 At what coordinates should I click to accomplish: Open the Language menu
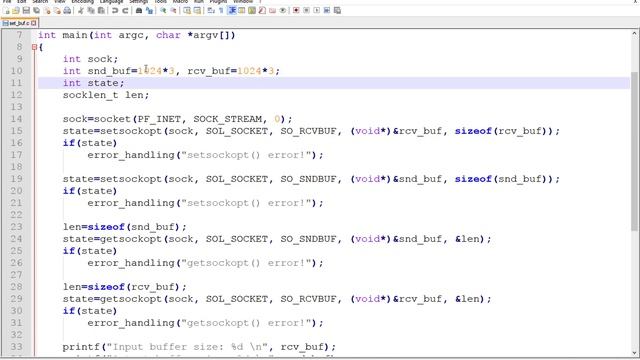111,2
